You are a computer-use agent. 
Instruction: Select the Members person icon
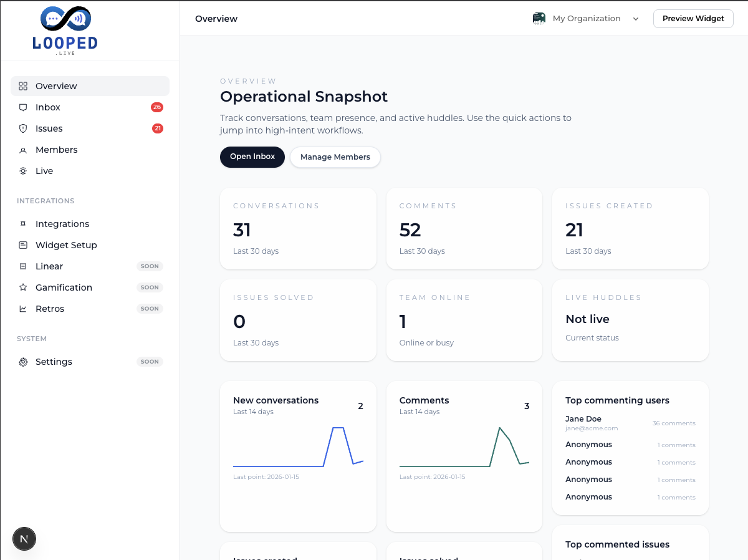(x=22, y=150)
